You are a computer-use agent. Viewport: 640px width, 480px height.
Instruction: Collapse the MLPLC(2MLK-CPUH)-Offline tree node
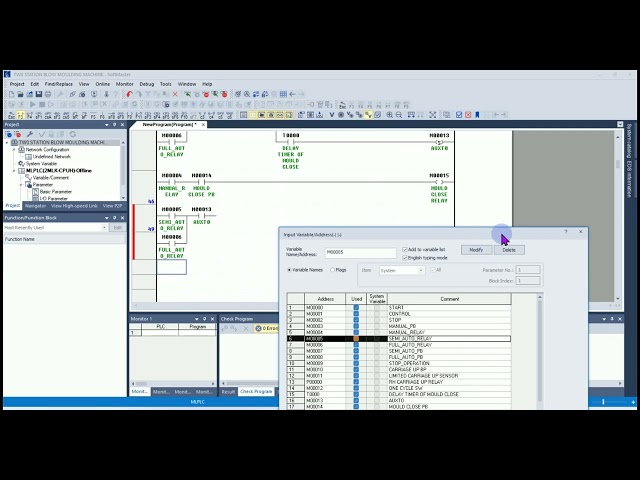(14, 171)
